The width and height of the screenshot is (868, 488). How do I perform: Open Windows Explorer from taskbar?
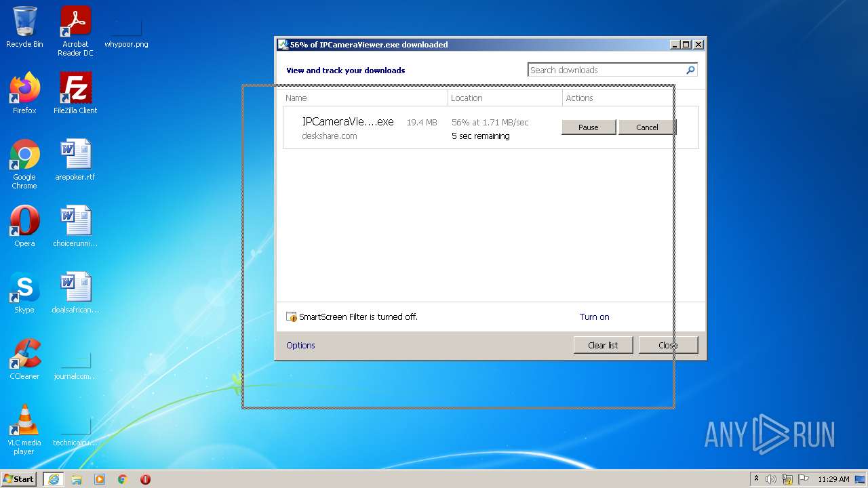(x=77, y=479)
